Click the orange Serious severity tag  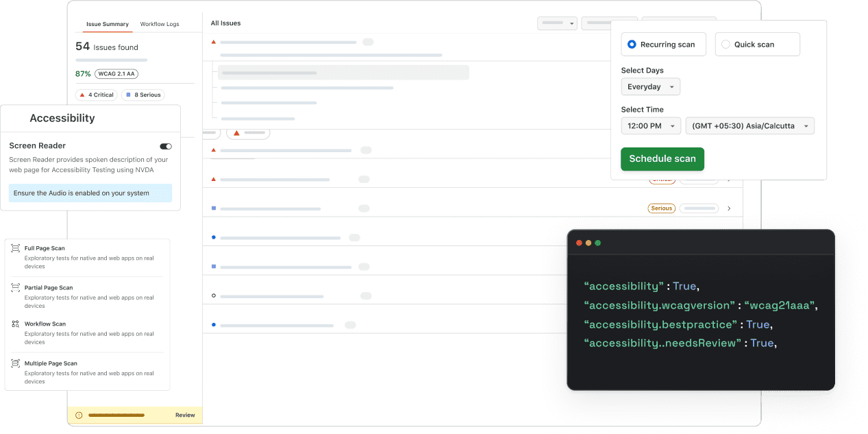[662, 208]
